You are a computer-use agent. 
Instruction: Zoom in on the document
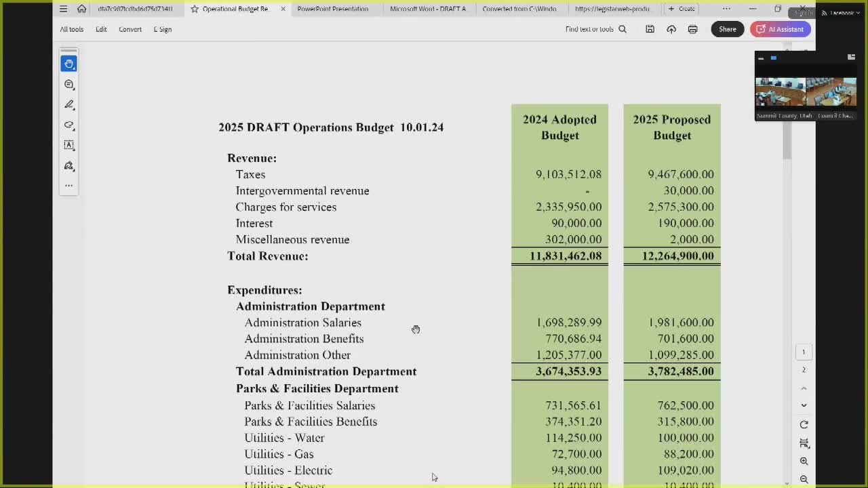[x=804, y=461]
